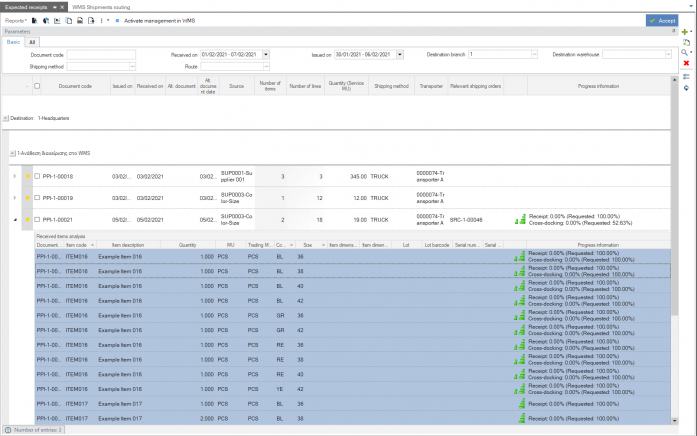This screenshot has height=436, width=697.
Task: Click the first report document icon in the toolbar
Action: [35, 21]
